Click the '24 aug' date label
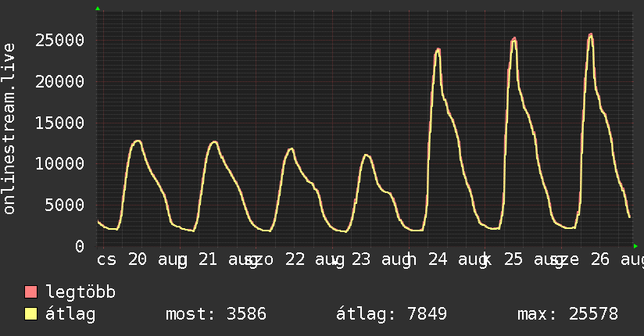The height and width of the screenshot is (336, 644). point(457,259)
